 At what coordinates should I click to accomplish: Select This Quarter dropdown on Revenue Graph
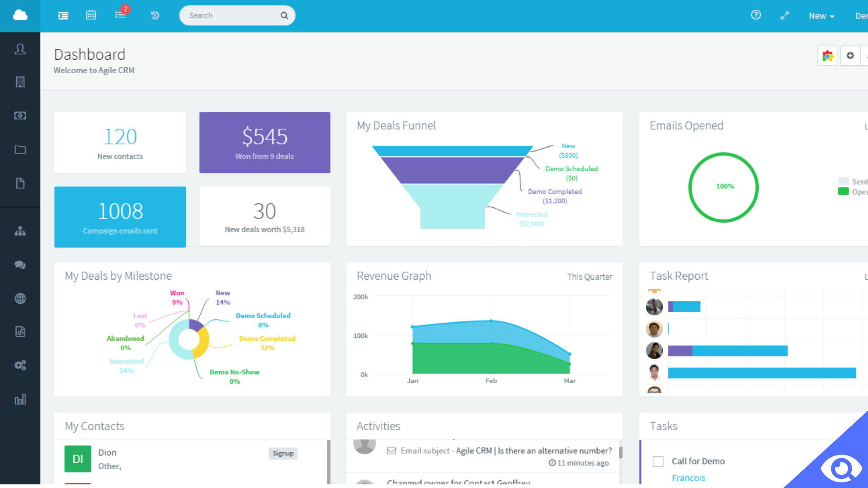point(589,277)
